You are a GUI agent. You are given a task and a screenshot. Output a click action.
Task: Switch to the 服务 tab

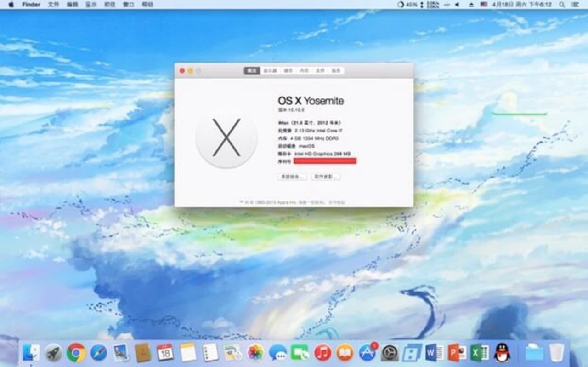(336, 70)
